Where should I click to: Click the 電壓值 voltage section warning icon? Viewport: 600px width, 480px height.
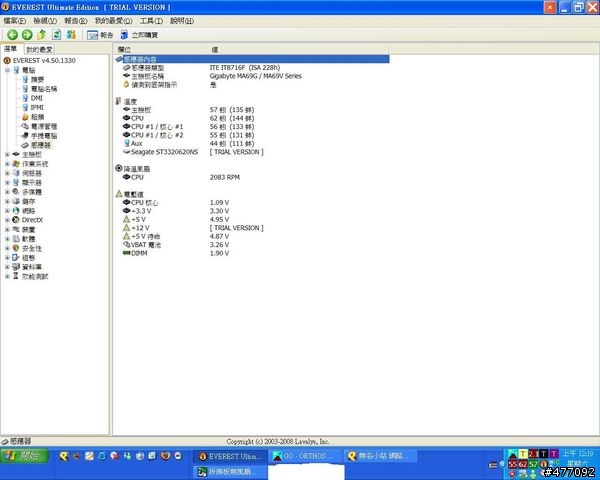pyautogui.click(x=119, y=194)
